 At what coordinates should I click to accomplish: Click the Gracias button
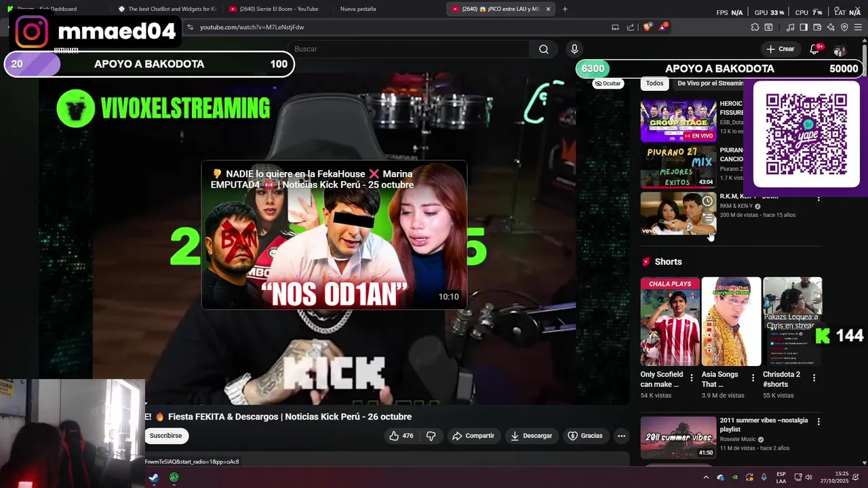pyautogui.click(x=585, y=436)
